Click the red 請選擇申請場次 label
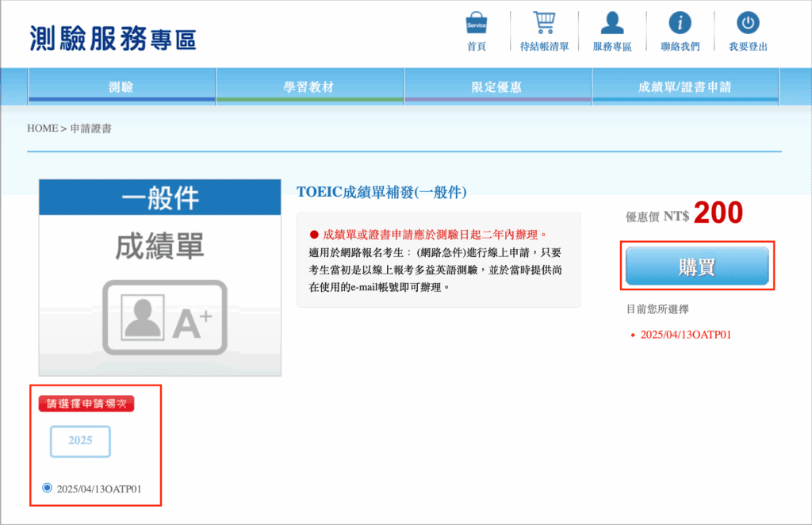Viewport: 812px width, 525px height. 86,404
